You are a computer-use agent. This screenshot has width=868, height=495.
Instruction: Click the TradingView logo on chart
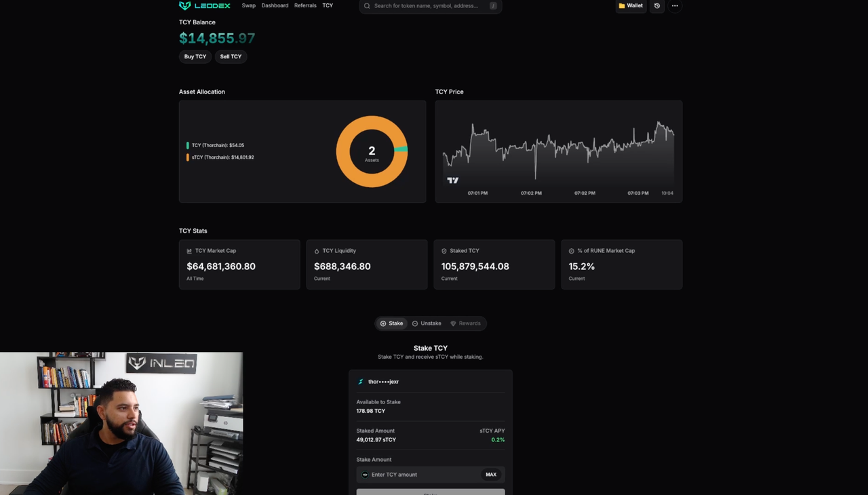(x=453, y=180)
